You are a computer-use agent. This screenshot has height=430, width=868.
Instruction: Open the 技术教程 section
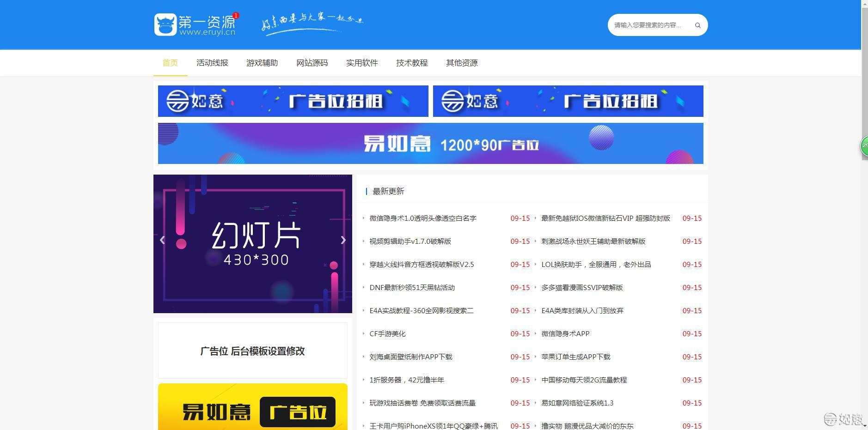click(x=411, y=63)
